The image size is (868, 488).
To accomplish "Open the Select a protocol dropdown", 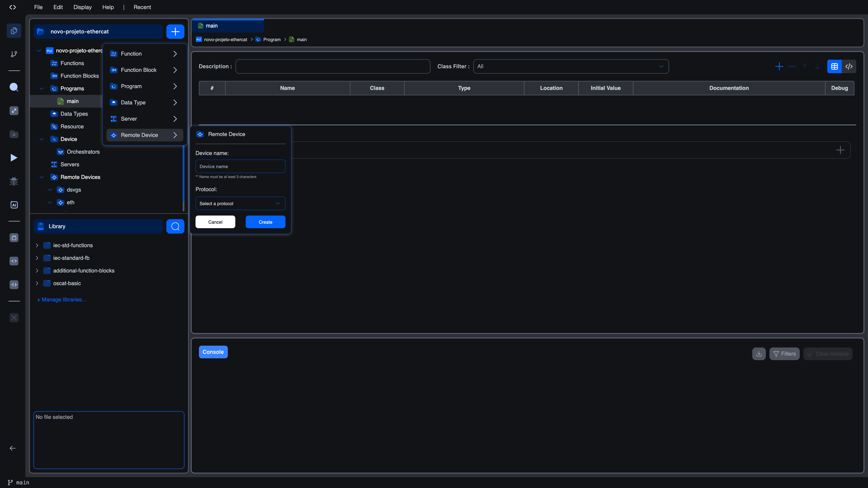I will pos(240,203).
